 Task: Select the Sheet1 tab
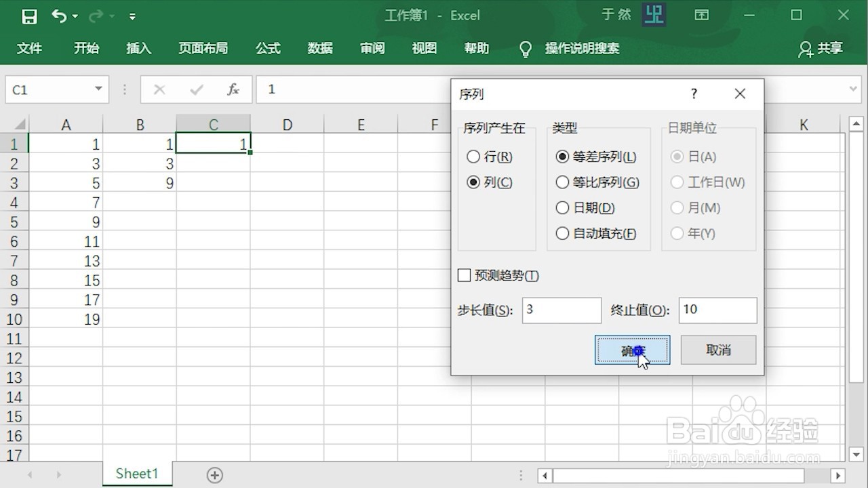coord(136,473)
